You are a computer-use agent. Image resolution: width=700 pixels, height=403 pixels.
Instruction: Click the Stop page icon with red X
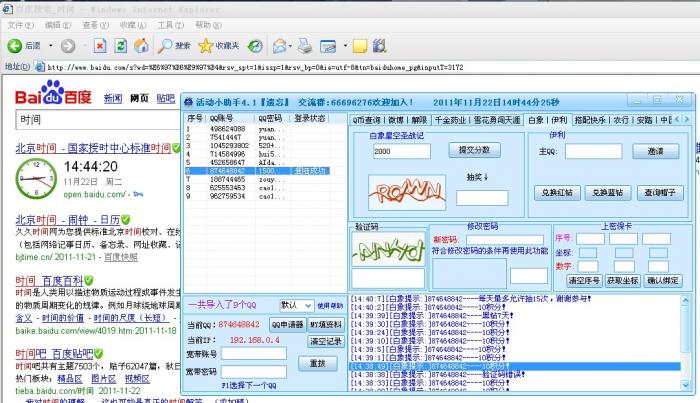(100, 46)
